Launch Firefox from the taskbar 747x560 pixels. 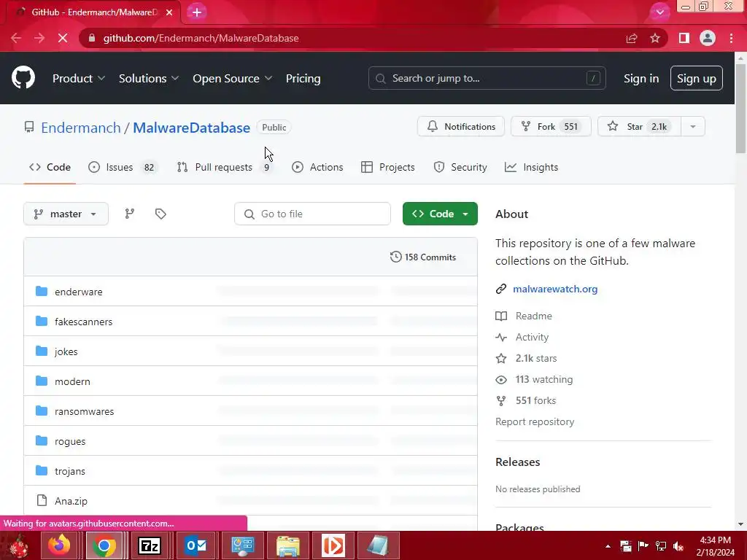click(60, 545)
